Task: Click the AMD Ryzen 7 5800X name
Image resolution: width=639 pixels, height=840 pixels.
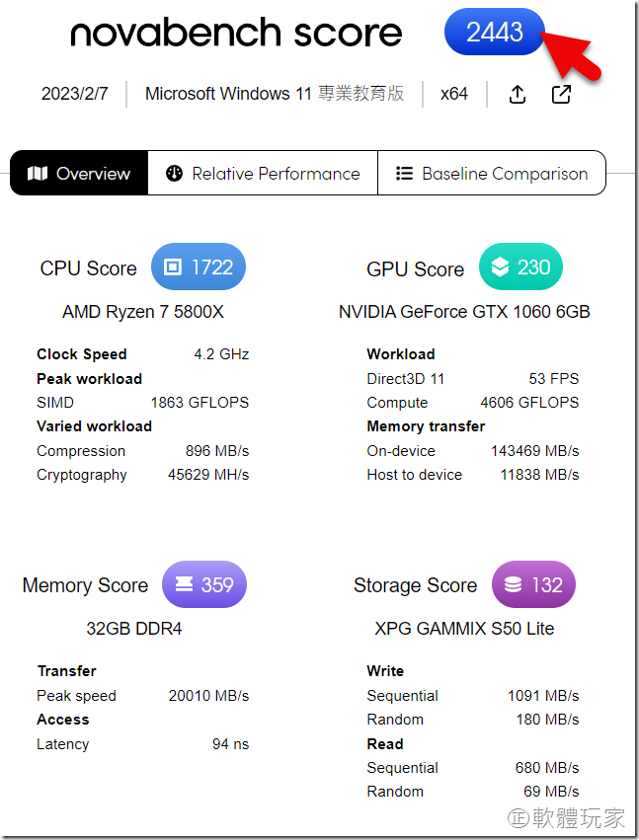Action: tap(143, 312)
